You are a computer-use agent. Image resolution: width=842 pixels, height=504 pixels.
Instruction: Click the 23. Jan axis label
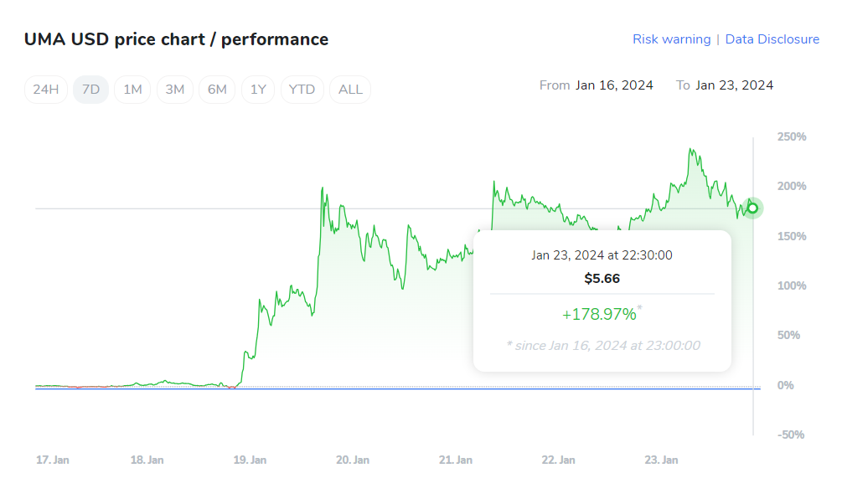tap(660, 460)
